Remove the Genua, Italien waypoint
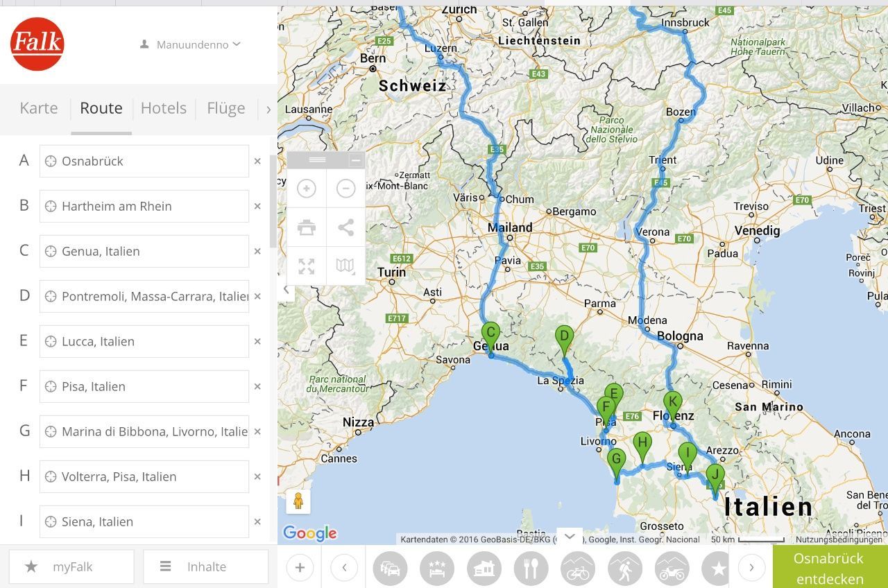Viewport: 888px width, 588px height. point(257,251)
